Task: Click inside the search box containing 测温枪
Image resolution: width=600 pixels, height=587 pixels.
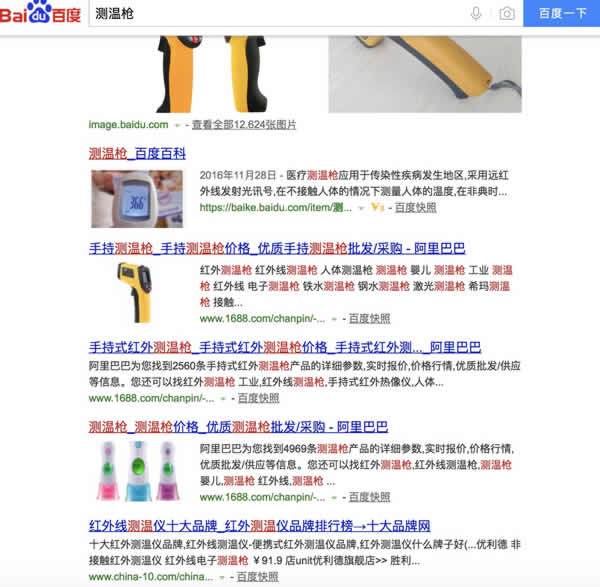Action: tap(277, 13)
